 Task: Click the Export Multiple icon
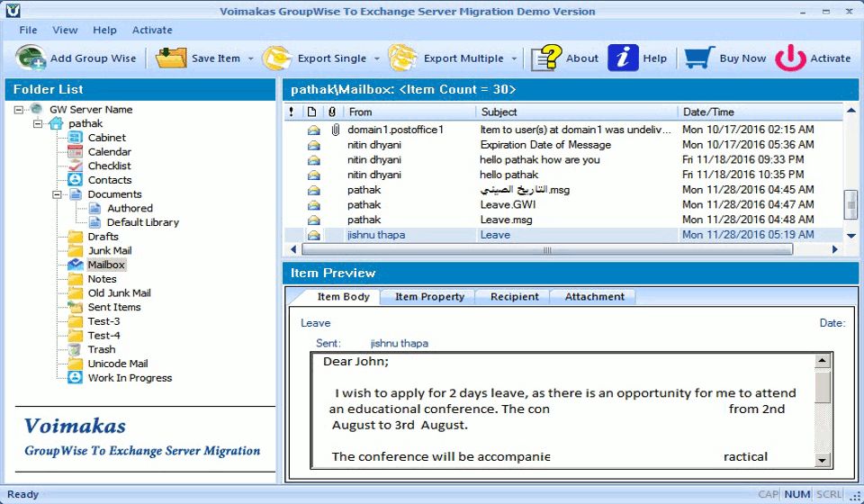click(x=403, y=58)
